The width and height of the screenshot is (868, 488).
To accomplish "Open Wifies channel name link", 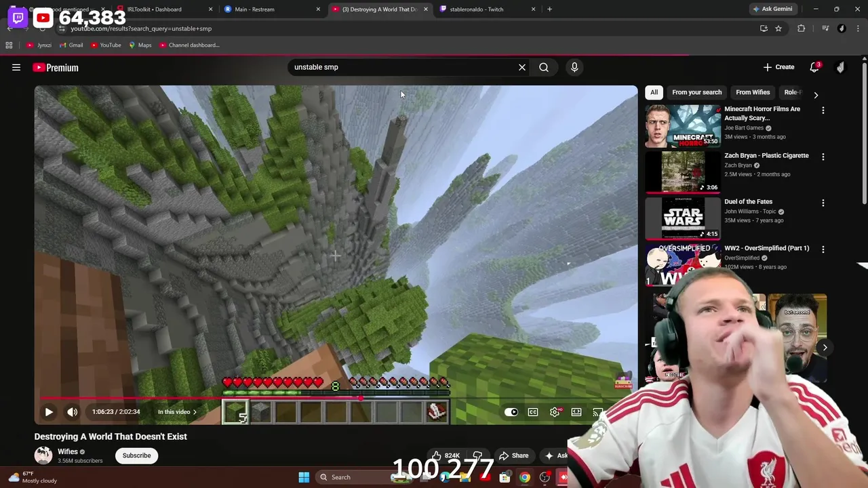I will (67, 451).
